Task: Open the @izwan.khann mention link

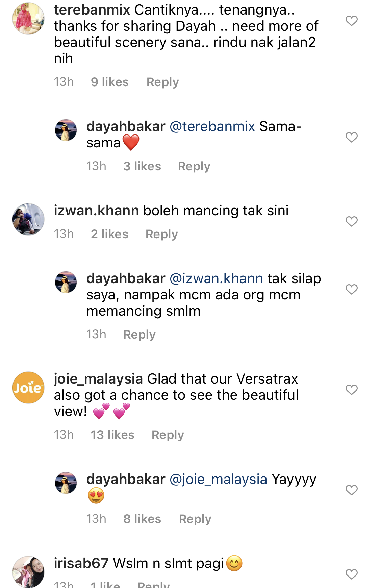Action: point(216,279)
